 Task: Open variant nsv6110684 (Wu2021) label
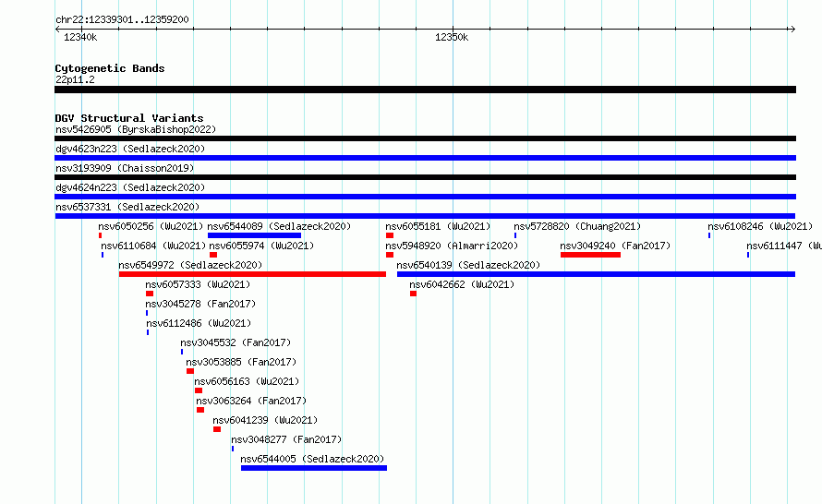pyautogui.click(x=153, y=246)
